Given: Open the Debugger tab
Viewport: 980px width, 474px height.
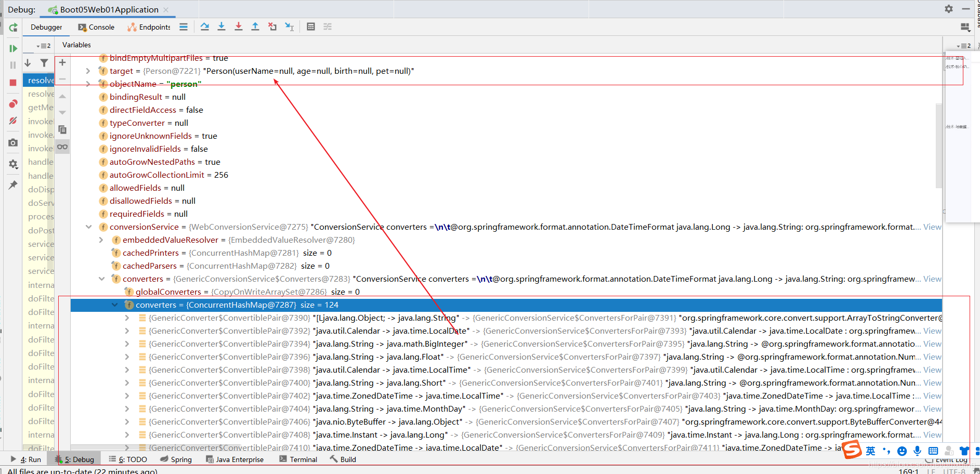Looking at the screenshot, I should (x=46, y=27).
